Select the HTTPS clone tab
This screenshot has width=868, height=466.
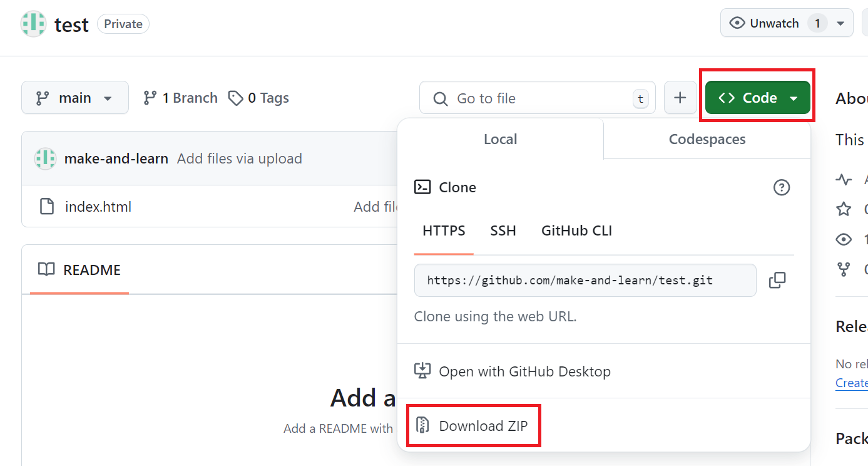[444, 230]
